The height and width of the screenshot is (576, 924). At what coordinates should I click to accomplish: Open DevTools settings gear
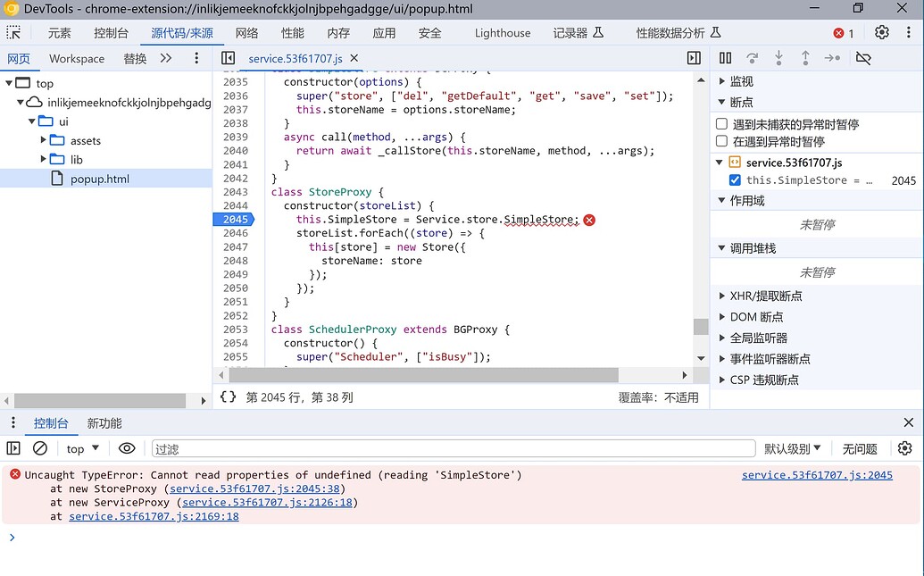point(881,32)
